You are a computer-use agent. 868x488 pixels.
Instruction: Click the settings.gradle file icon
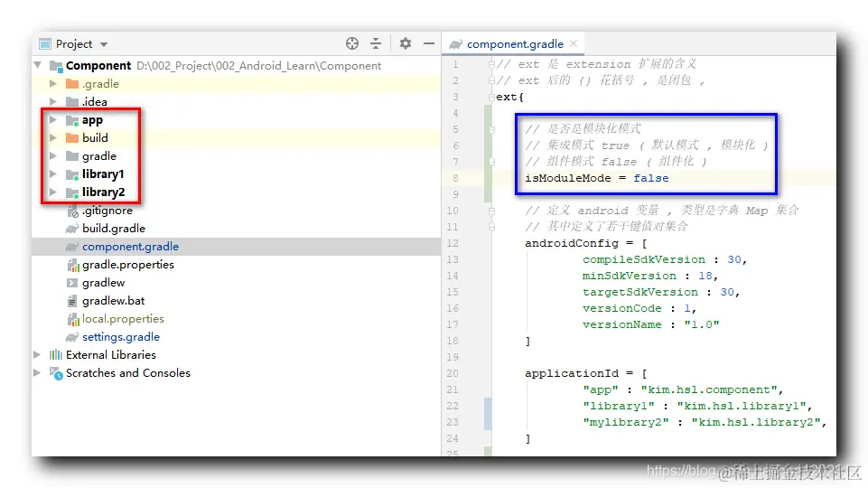click(72, 337)
